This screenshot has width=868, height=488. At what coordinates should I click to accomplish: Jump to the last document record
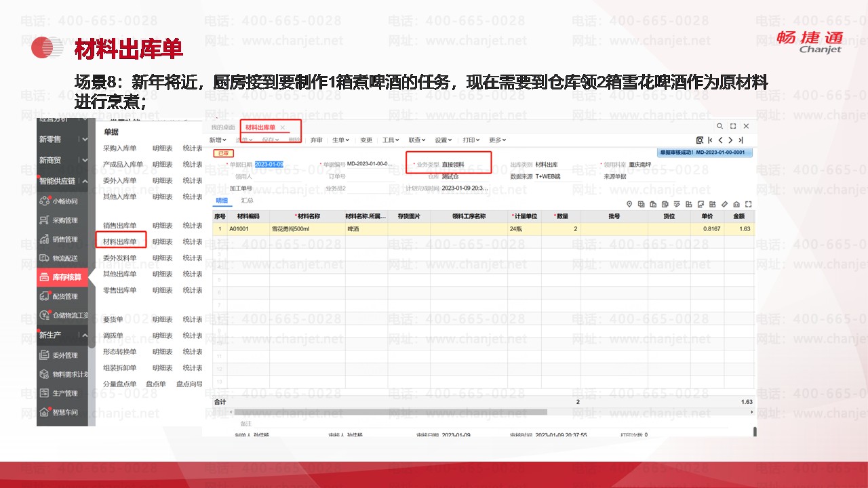click(741, 140)
